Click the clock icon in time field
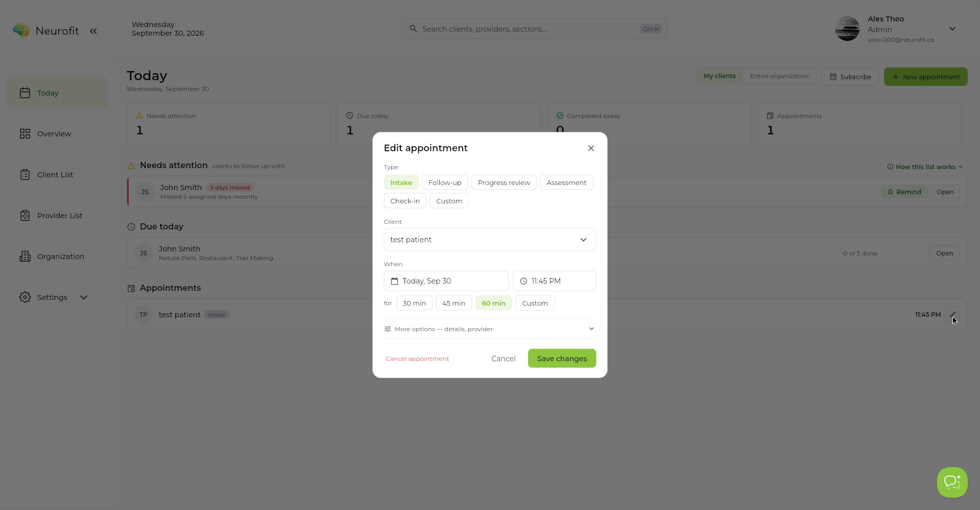 click(523, 281)
